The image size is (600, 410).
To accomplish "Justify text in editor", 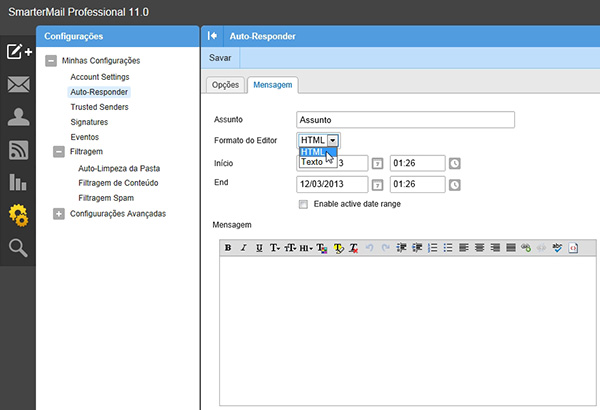I will (x=511, y=248).
